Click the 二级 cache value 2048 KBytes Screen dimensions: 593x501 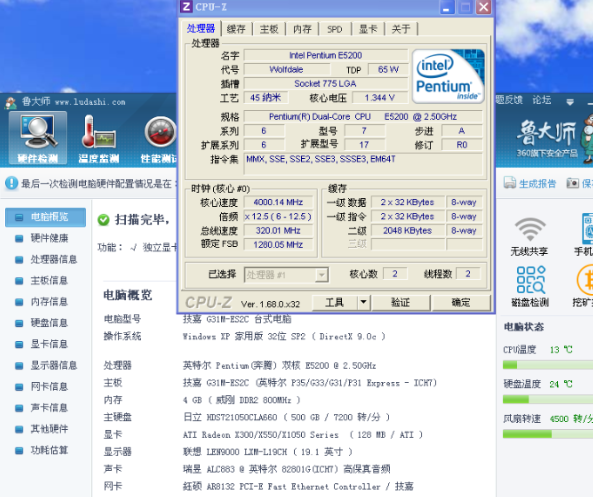(408, 231)
